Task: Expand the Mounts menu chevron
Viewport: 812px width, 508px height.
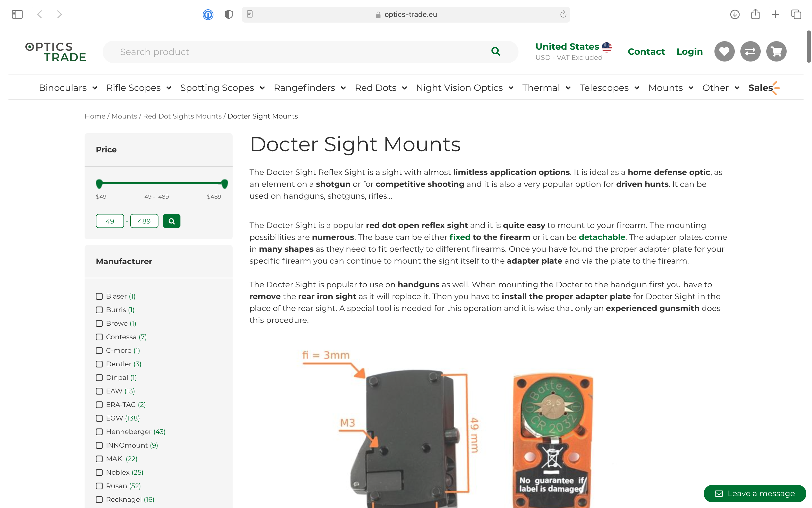Action: point(691,88)
